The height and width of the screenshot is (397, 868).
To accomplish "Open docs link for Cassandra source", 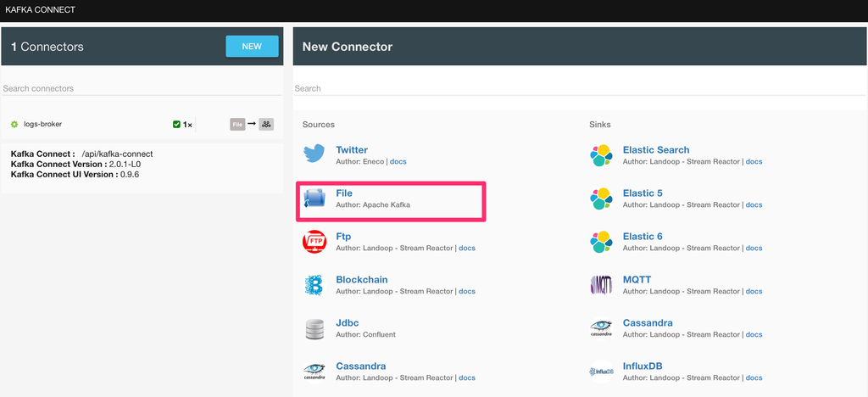I will [x=467, y=377].
